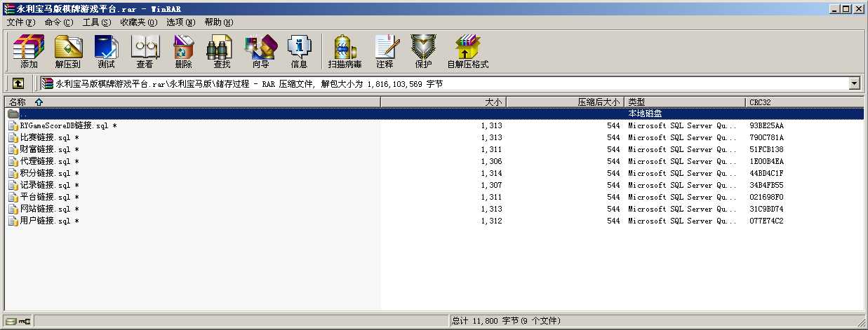Sort by 类型 column header
The width and height of the screenshot is (868, 330).
click(x=684, y=102)
